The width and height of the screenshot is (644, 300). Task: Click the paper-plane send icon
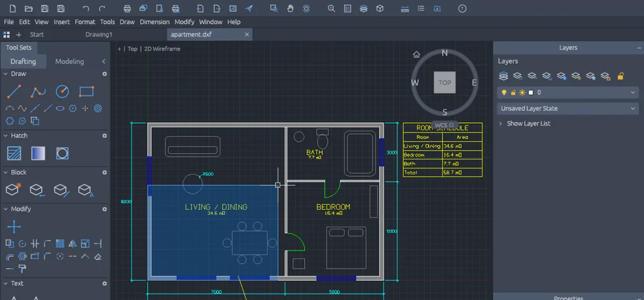coord(249,9)
